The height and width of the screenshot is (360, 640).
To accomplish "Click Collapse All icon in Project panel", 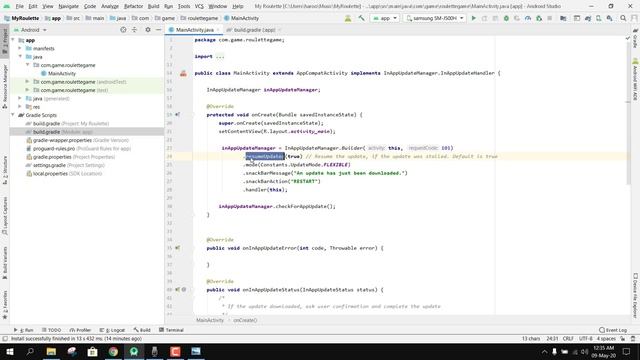I will [x=134, y=30].
